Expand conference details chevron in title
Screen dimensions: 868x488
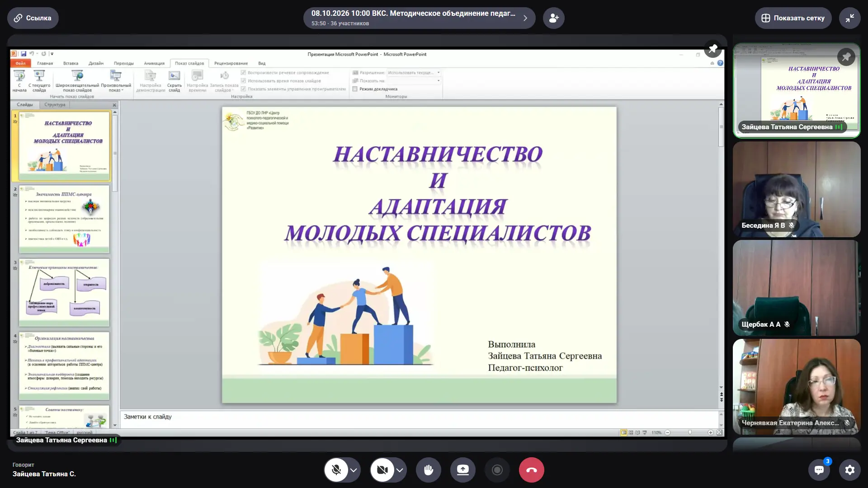point(525,18)
